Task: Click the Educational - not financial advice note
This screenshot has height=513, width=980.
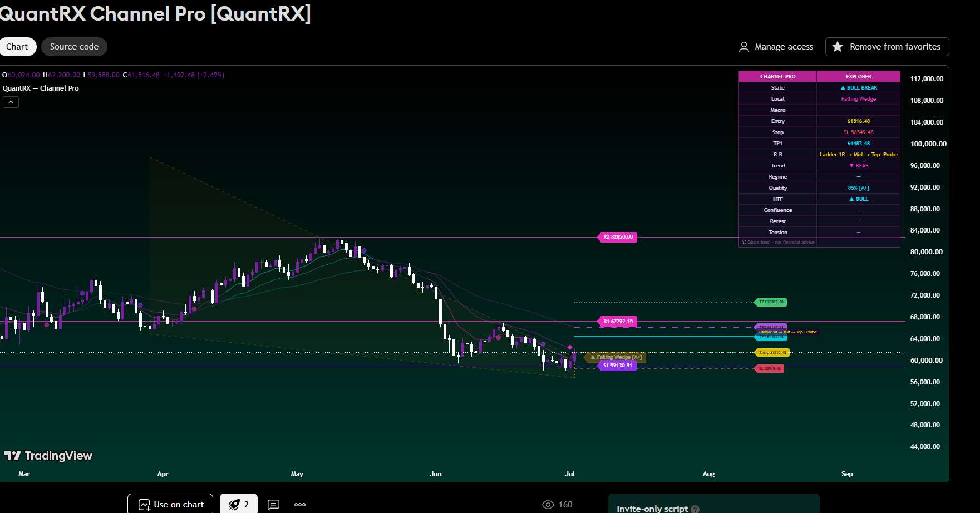Action: (x=777, y=243)
